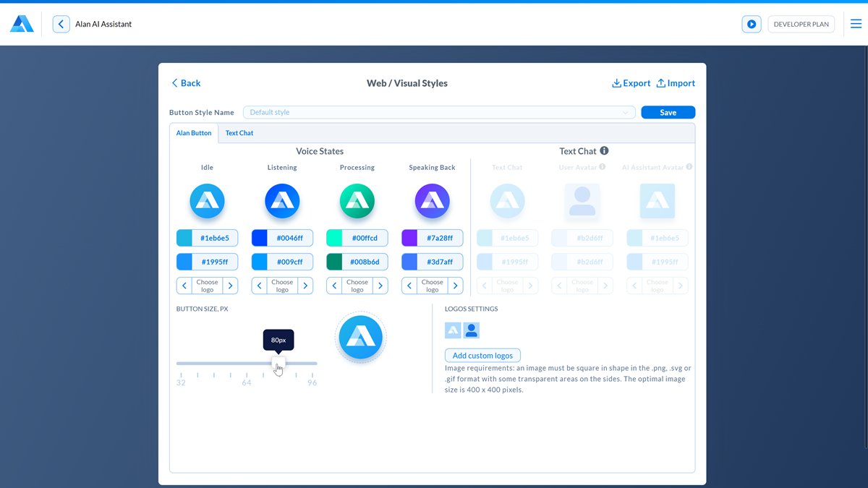Click the Export link

point(631,83)
